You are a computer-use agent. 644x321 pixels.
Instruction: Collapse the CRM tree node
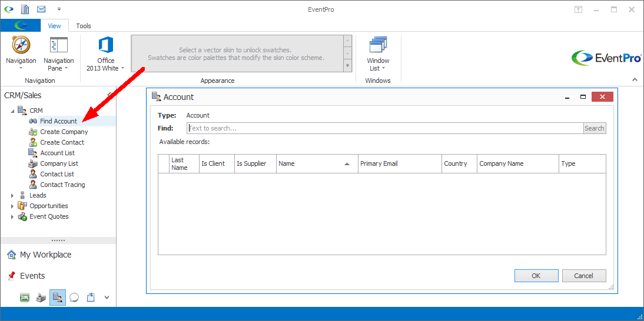12,111
